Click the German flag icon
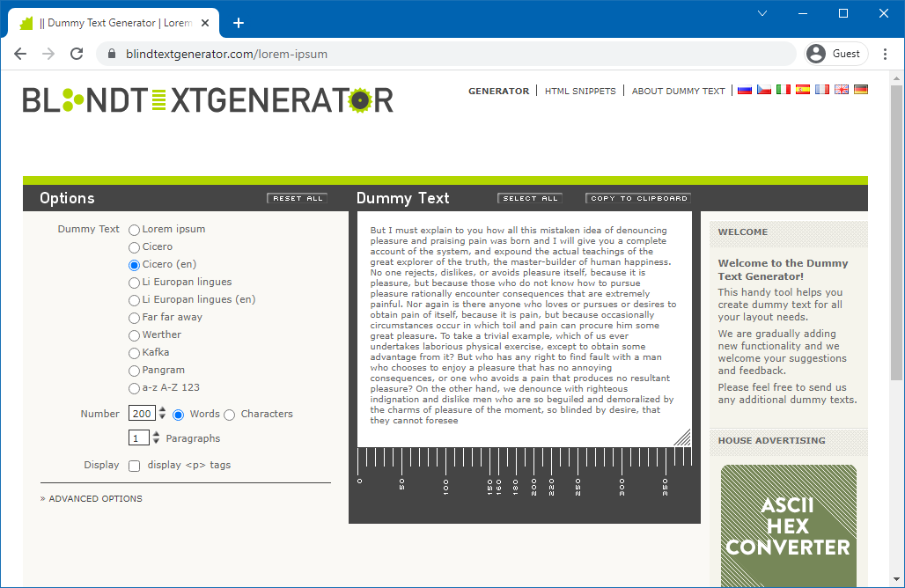905x588 pixels. (861, 90)
